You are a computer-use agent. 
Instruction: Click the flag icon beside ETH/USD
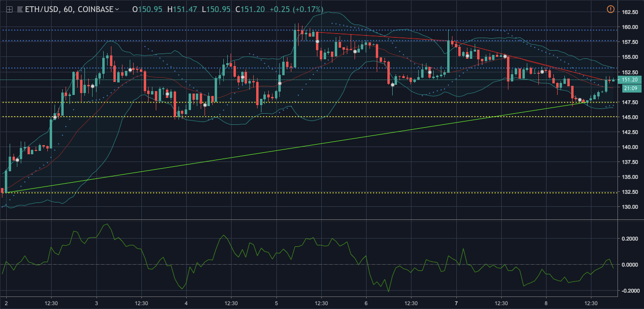pyautogui.click(x=20, y=9)
